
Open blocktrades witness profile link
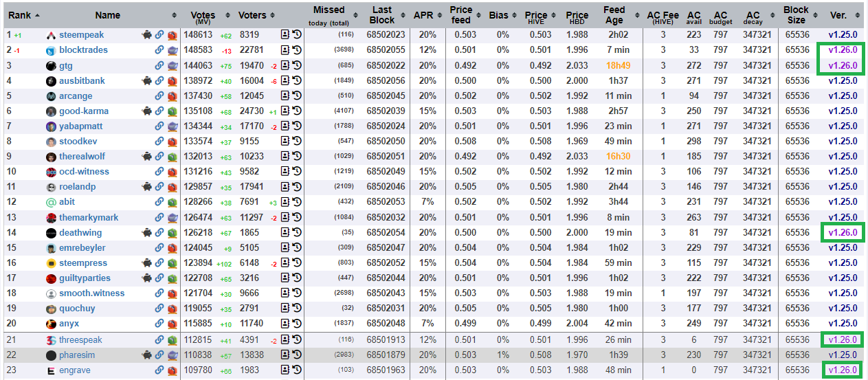pos(83,50)
